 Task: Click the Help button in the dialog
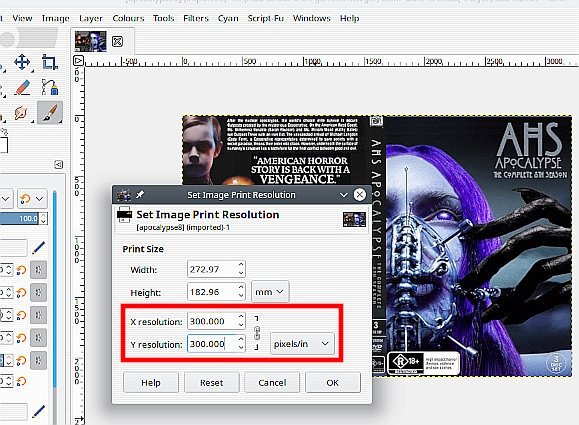(x=151, y=383)
